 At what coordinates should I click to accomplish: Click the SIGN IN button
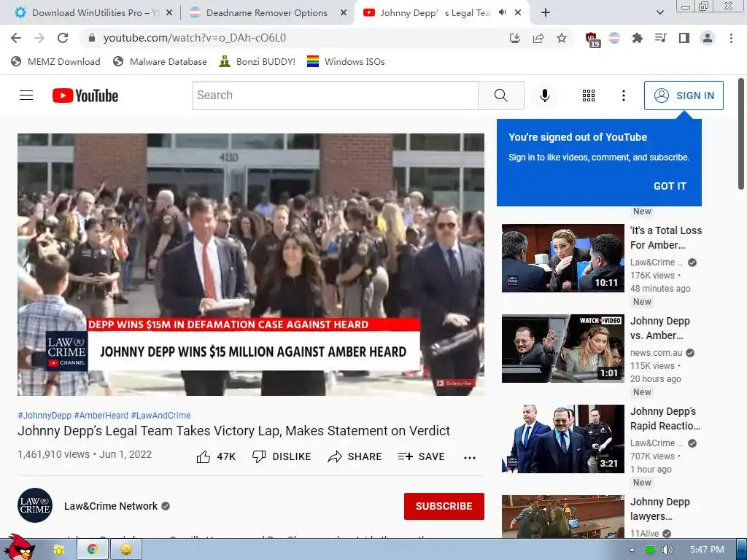684,96
